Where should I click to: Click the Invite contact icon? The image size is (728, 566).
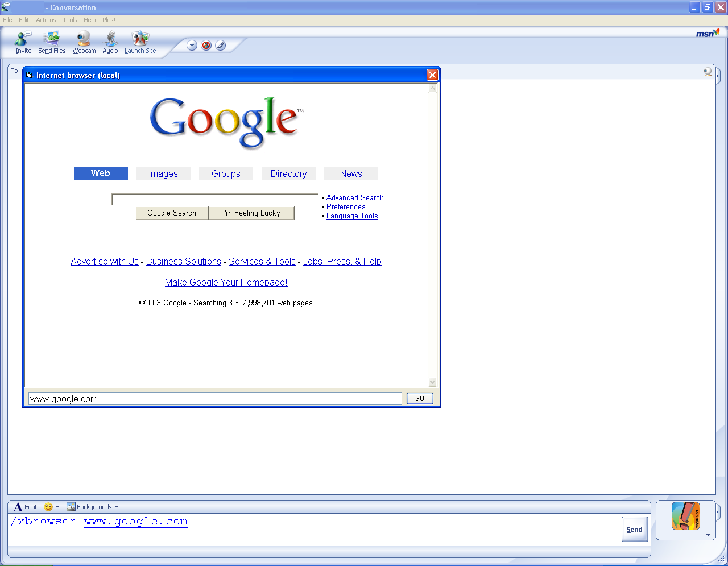(x=23, y=39)
